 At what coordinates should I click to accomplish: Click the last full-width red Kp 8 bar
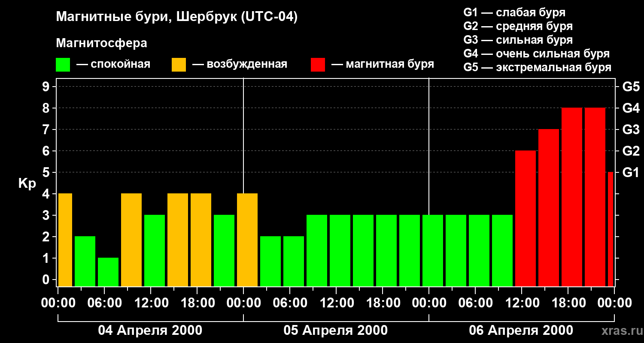595,197
